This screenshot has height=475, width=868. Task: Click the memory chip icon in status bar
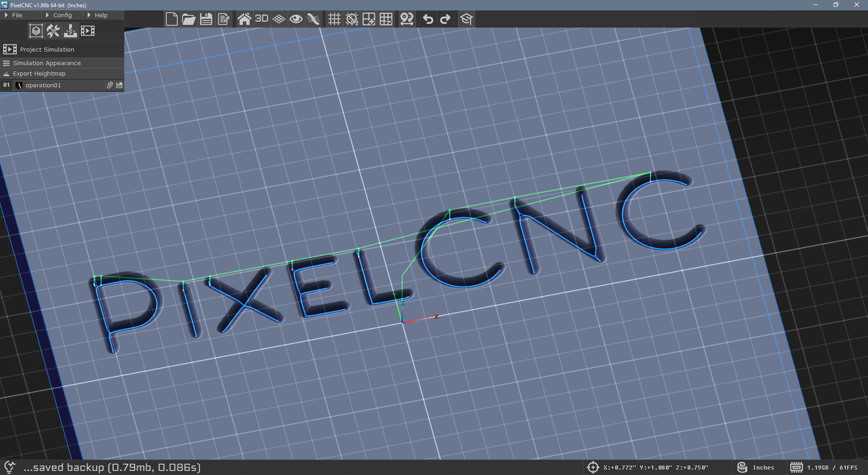tap(797, 467)
